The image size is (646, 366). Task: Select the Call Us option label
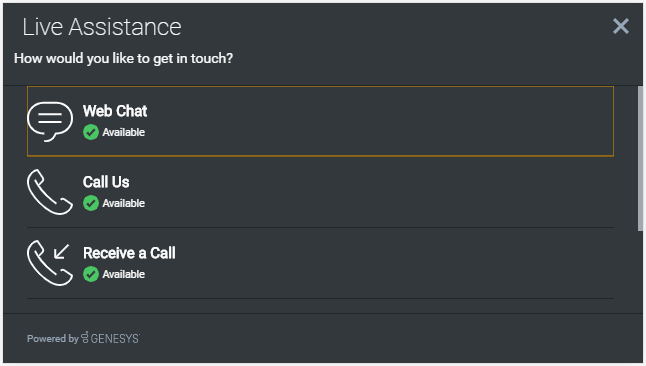(x=106, y=182)
